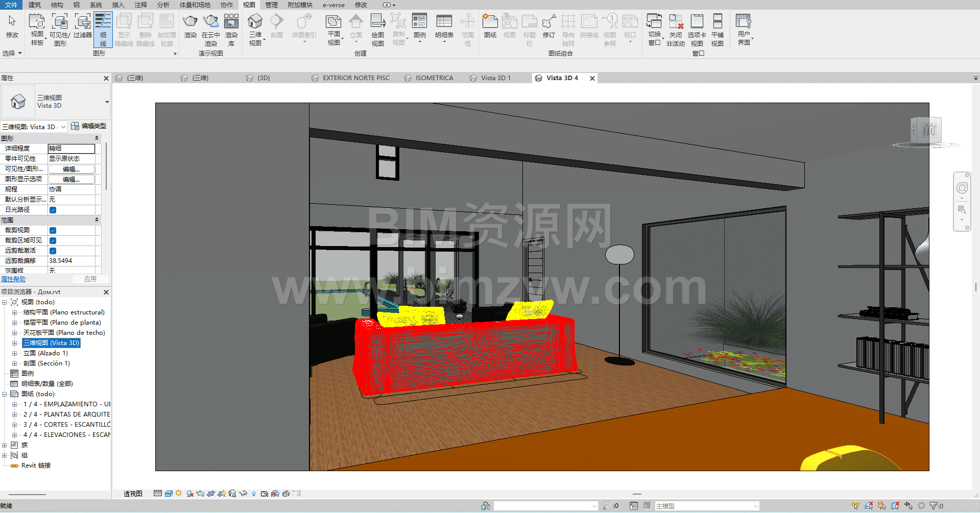Click 编辑 button for 可见性/图形
Viewport: 980px width, 513px height.
[71, 169]
